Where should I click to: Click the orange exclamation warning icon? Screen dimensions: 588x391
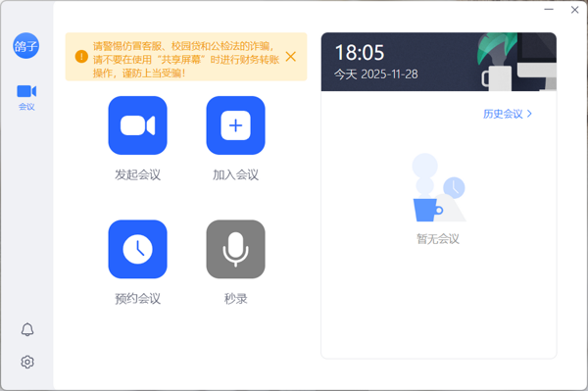coord(81,57)
